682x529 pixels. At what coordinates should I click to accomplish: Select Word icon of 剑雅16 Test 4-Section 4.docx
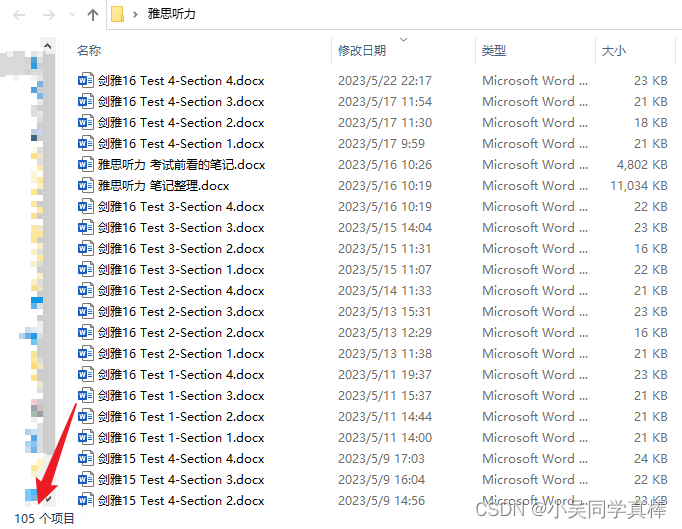point(86,80)
